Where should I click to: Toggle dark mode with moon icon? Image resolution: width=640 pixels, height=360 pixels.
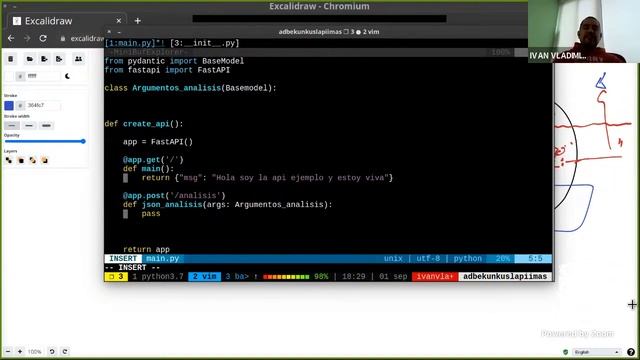pos(67,76)
